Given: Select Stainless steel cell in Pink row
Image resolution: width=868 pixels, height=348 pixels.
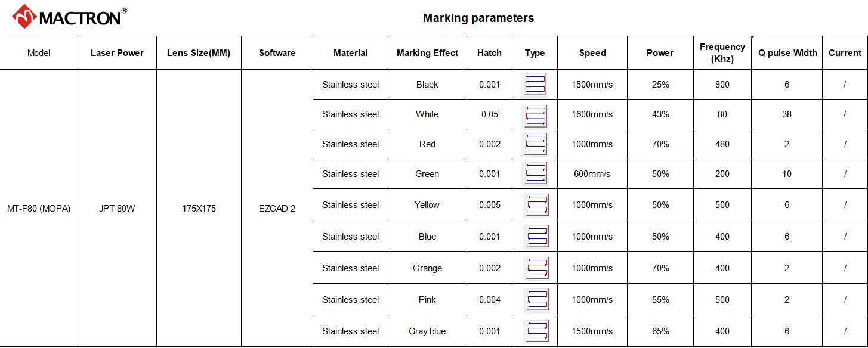Looking at the screenshot, I should (x=350, y=300).
